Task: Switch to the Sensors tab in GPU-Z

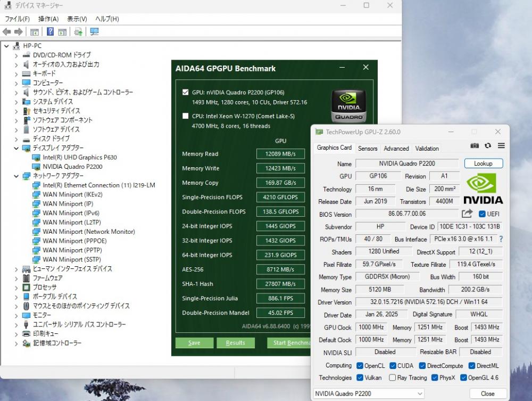Action: tap(368, 149)
